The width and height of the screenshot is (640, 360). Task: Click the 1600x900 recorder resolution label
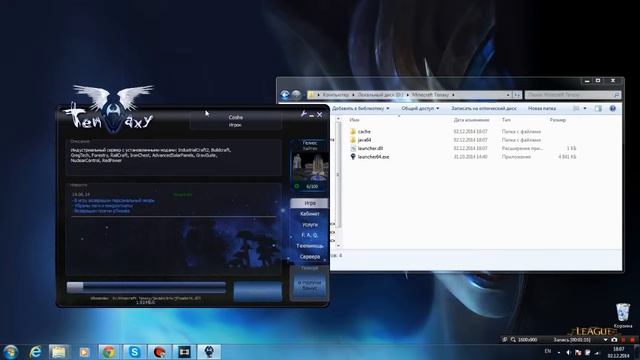pos(527,340)
